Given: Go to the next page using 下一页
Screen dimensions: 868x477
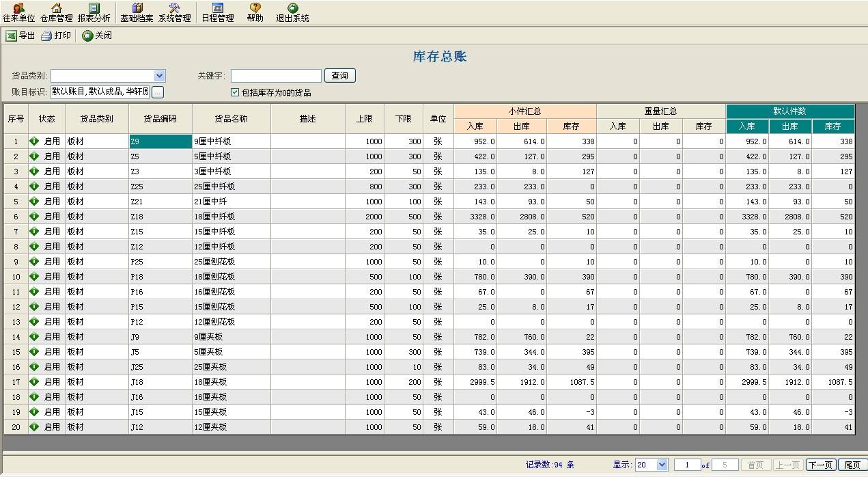Looking at the screenshot, I should tap(820, 465).
